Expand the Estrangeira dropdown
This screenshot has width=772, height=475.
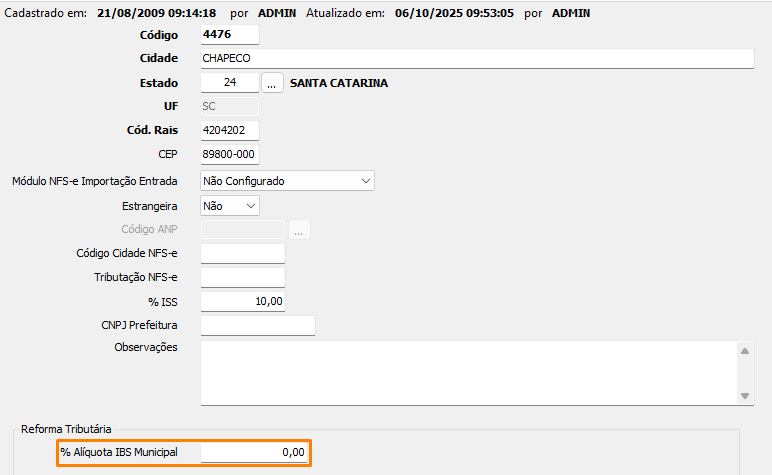(230, 205)
